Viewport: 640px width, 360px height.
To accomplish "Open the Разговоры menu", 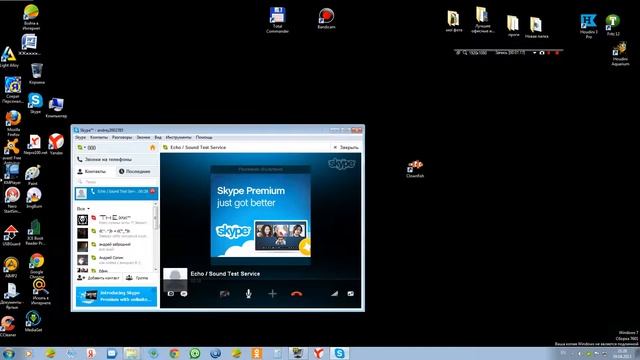I will [x=122, y=138].
